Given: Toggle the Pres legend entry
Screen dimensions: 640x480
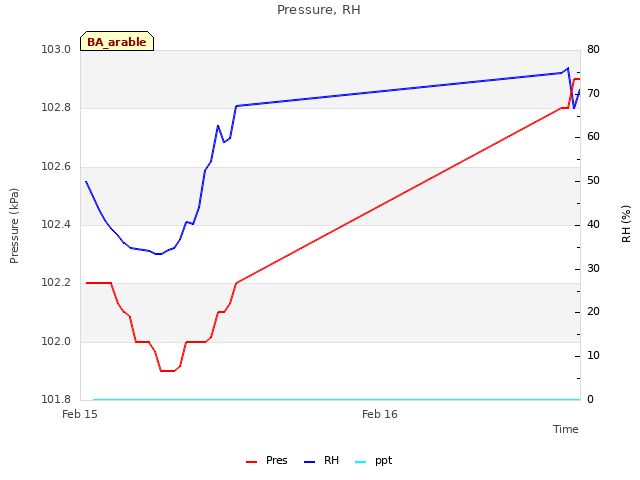Looking at the screenshot, I should click(267, 461).
